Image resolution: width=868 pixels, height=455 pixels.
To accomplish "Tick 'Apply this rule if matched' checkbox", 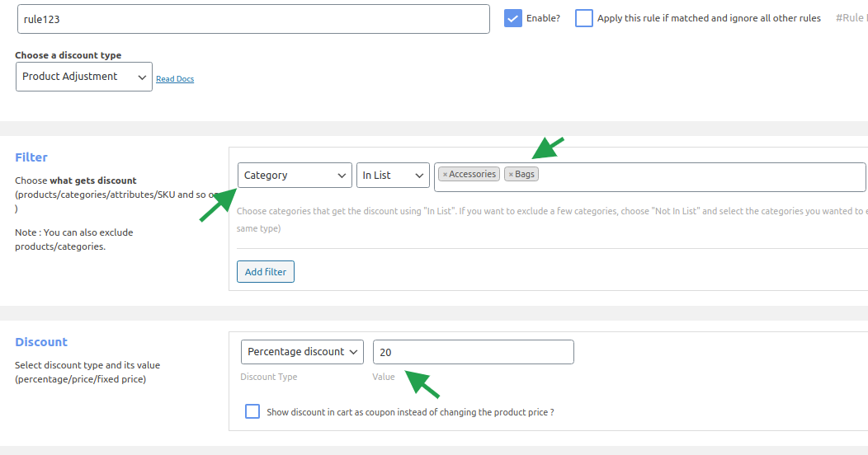I will coord(584,18).
